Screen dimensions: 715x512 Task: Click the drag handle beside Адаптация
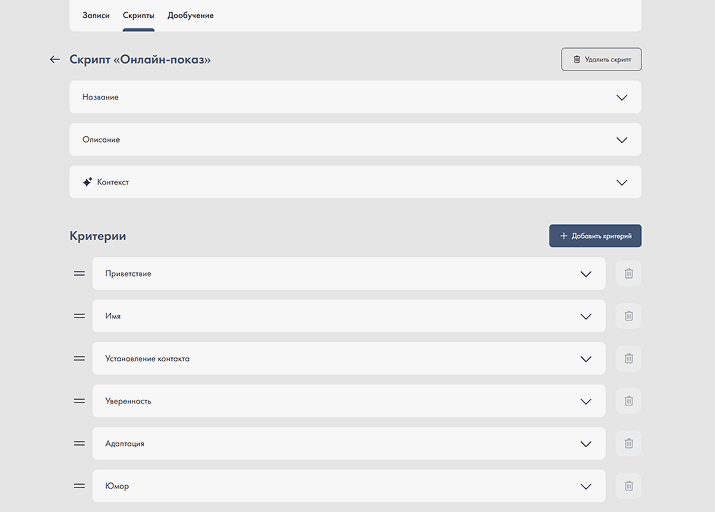(x=79, y=443)
